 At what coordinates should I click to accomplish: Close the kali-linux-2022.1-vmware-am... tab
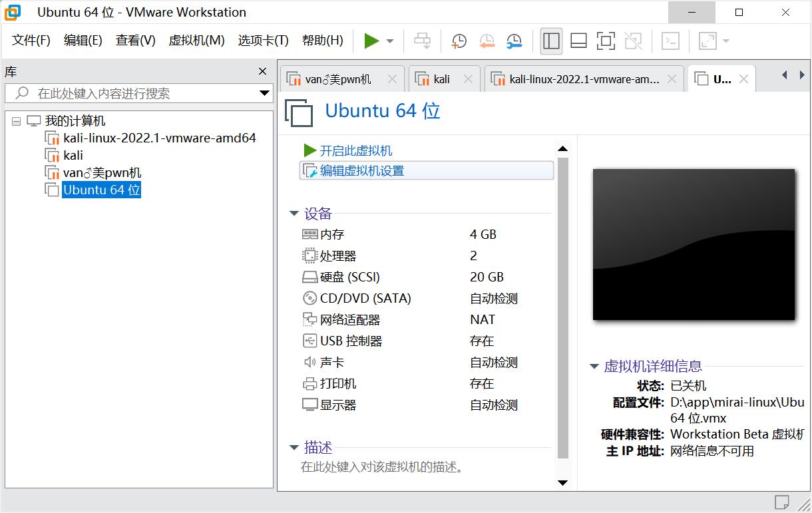(x=672, y=79)
